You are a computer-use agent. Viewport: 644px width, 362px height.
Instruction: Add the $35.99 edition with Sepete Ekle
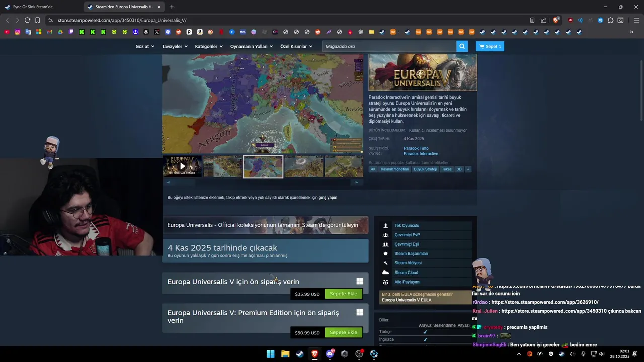point(343,294)
